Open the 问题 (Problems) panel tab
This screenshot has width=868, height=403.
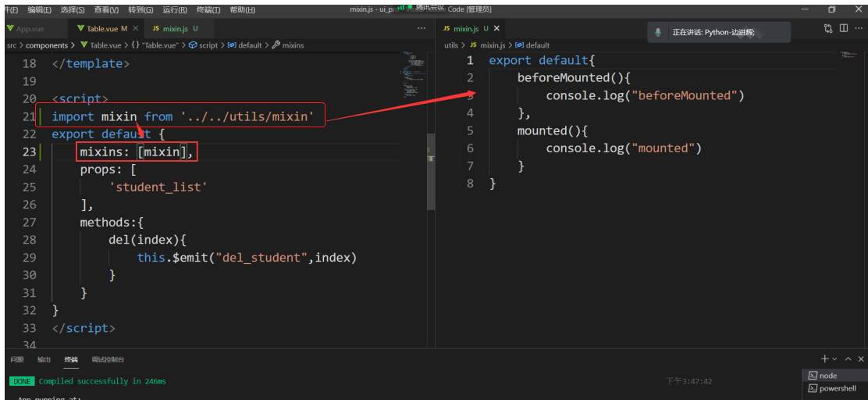(x=17, y=359)
